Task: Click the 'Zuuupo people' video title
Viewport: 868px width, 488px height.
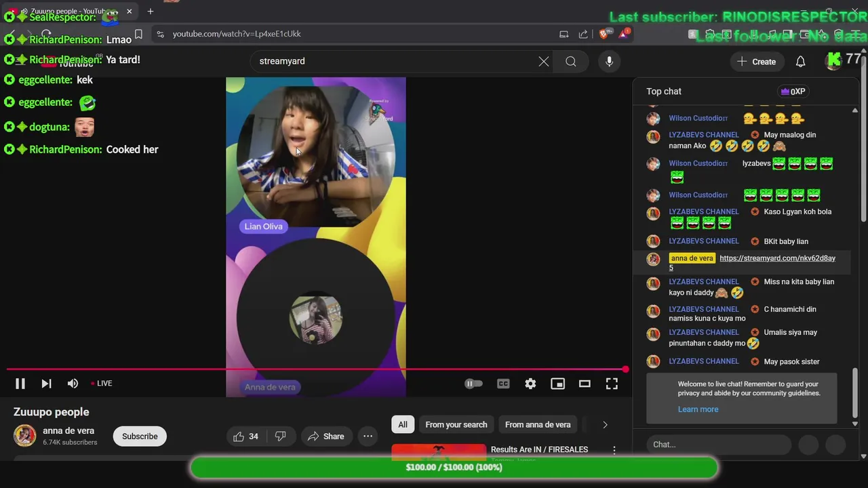Action: (x=52, y=412)
